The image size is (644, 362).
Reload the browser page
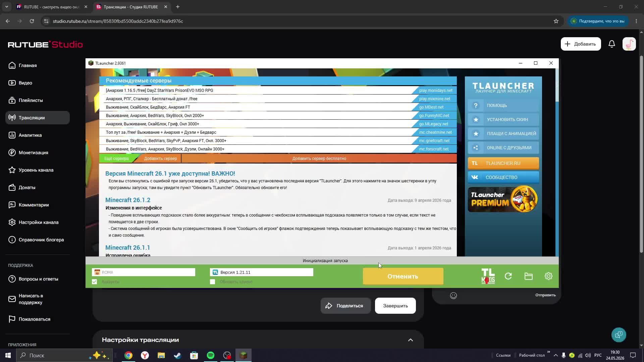(x=32, y=21)
